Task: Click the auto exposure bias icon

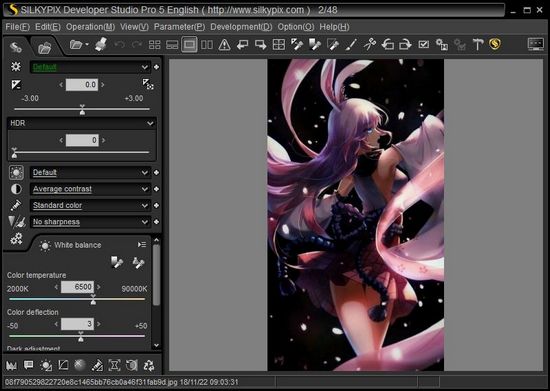Action: (x=148, y=84)
